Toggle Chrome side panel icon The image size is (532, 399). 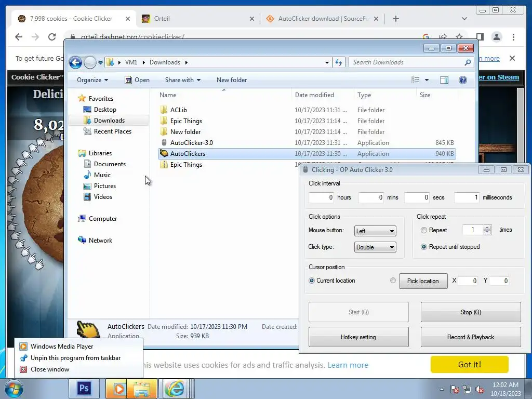pos(480,37)
